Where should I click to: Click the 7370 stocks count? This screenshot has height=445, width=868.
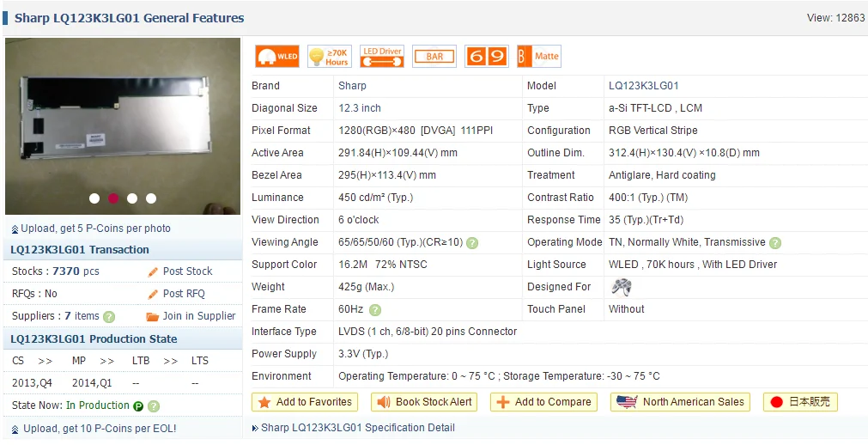[x=66, y=271]
